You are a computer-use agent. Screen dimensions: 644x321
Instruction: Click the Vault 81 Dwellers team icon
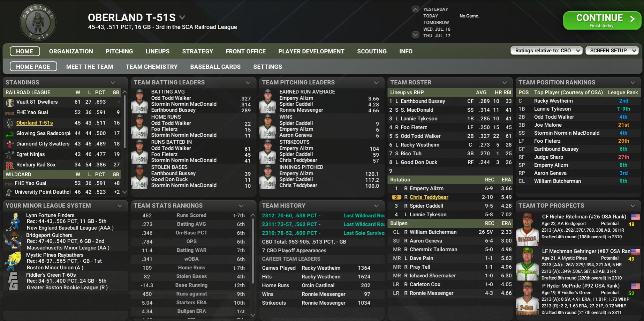click(10, 102)
